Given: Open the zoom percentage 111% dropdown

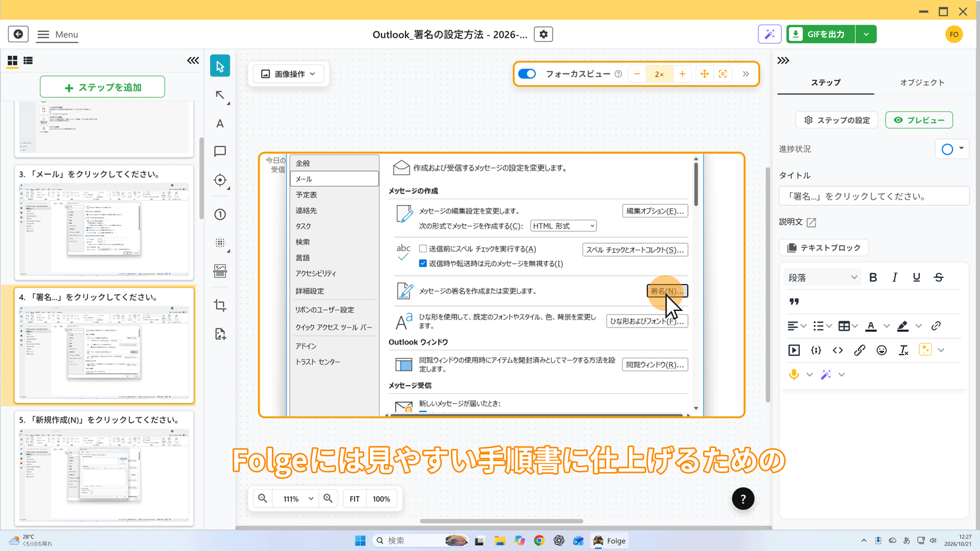Looking at the screenshot, I should coord(298,499).
